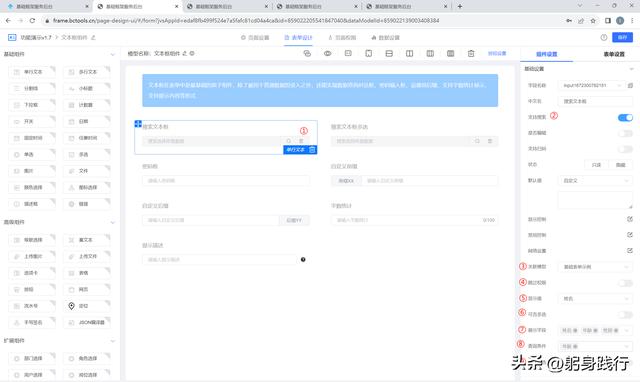
Task: Add the 计数器 counter component
Action: [87, 105]
